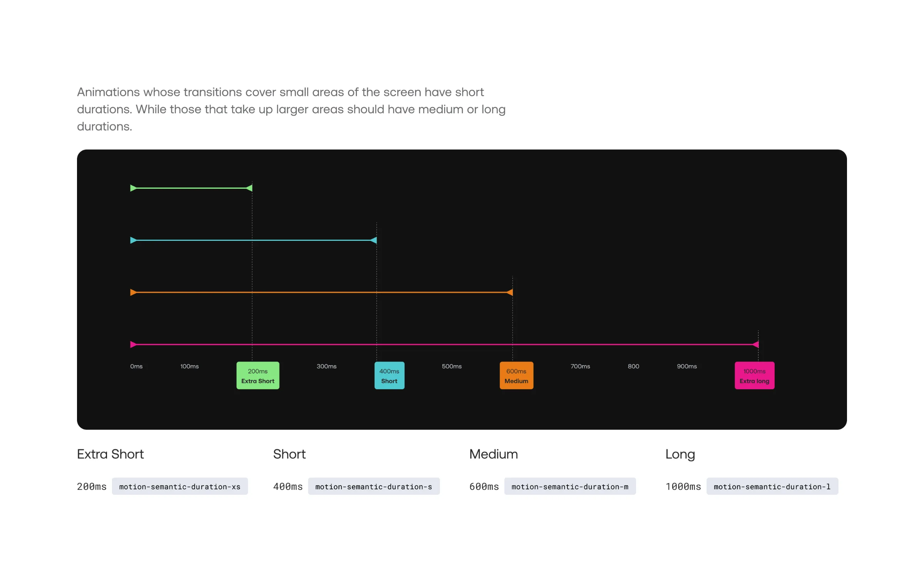Screen dimensions: 924x578
Task: Click the pink timeline's end arrow
Action: (755, 344)
